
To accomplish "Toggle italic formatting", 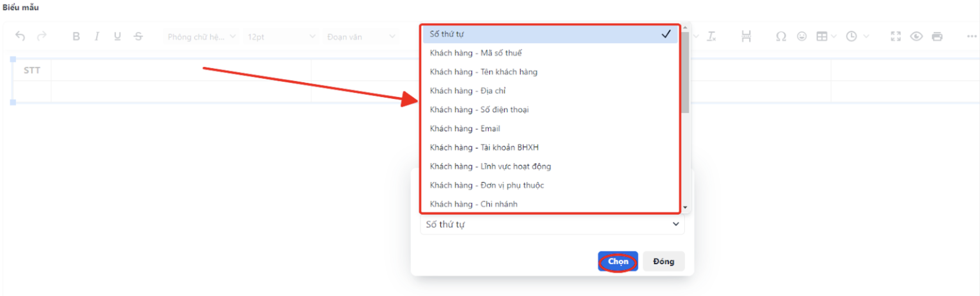I will click(x=97, y=36).
